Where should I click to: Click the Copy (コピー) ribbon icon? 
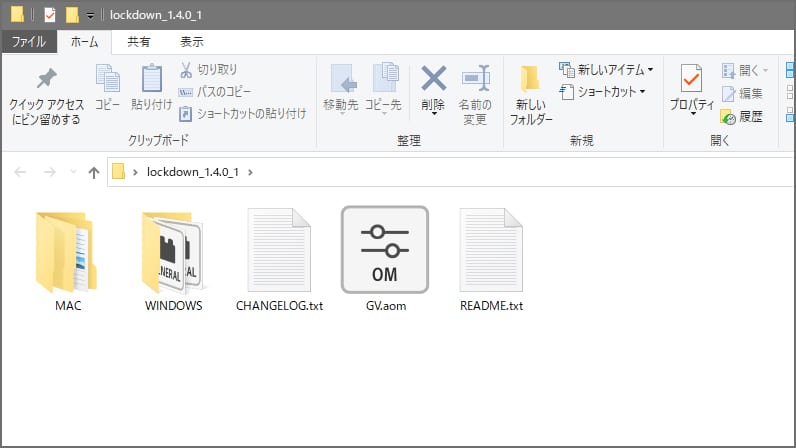108,79
